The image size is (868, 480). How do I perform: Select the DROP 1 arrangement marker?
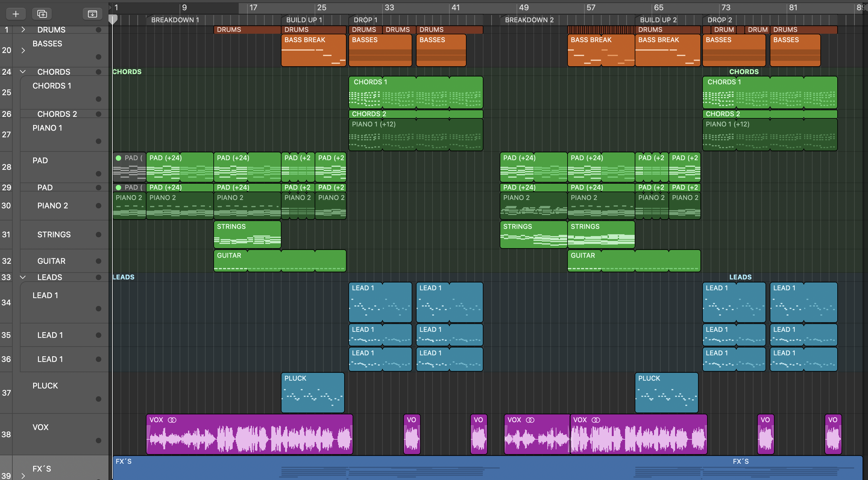(x=365, y=20)
